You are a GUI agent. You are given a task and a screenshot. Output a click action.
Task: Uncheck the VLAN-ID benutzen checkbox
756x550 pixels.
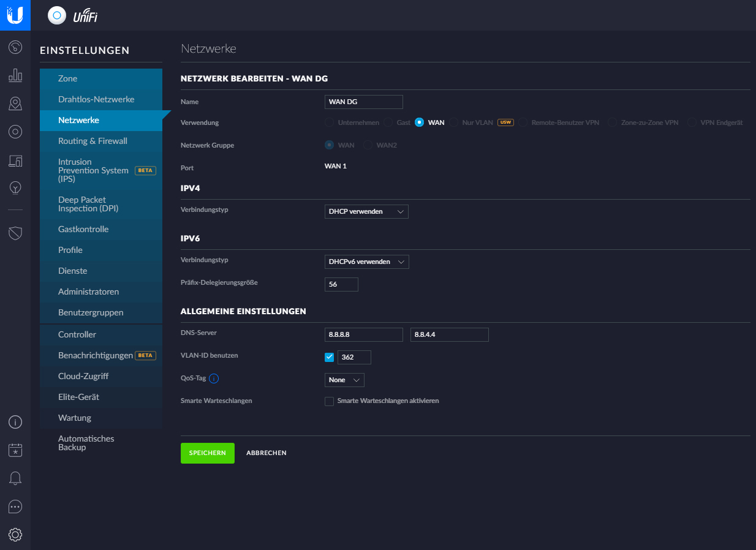(x=330, y=357)
